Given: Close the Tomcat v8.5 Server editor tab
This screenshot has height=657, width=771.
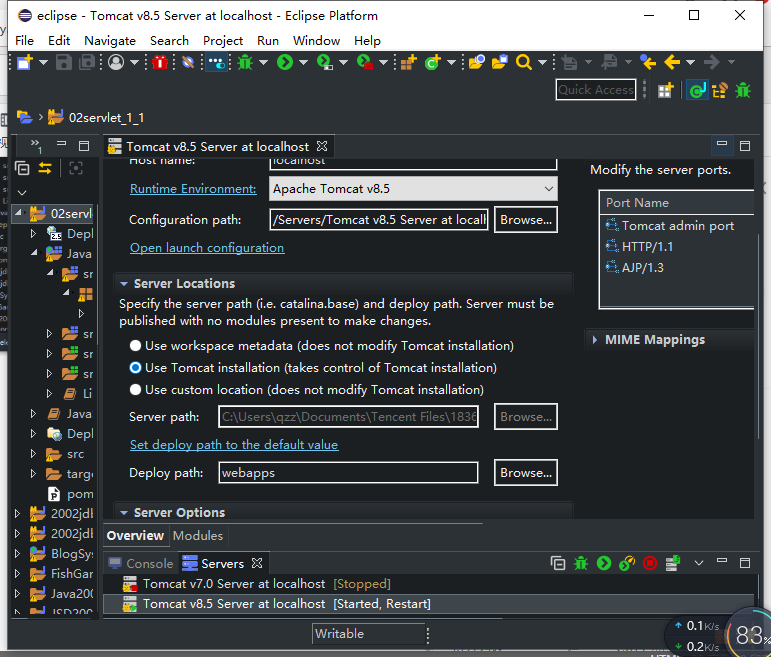Looking at the screenshot, I should [322, 147].
